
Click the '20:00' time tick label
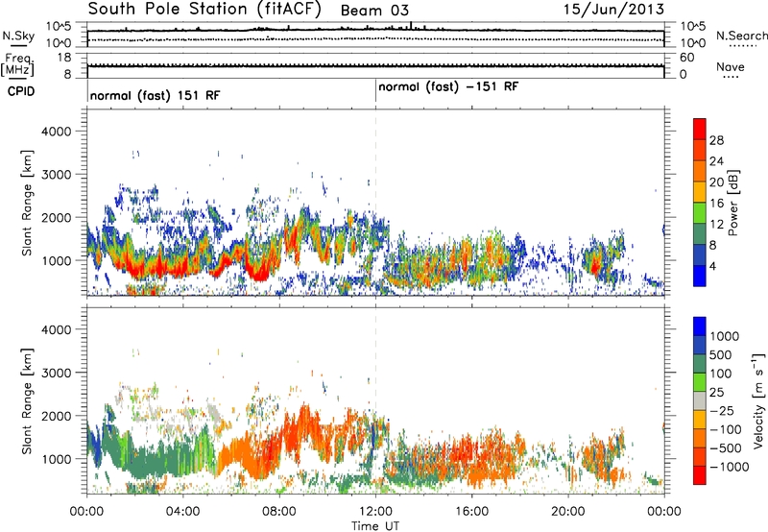[x=567, y=512]
